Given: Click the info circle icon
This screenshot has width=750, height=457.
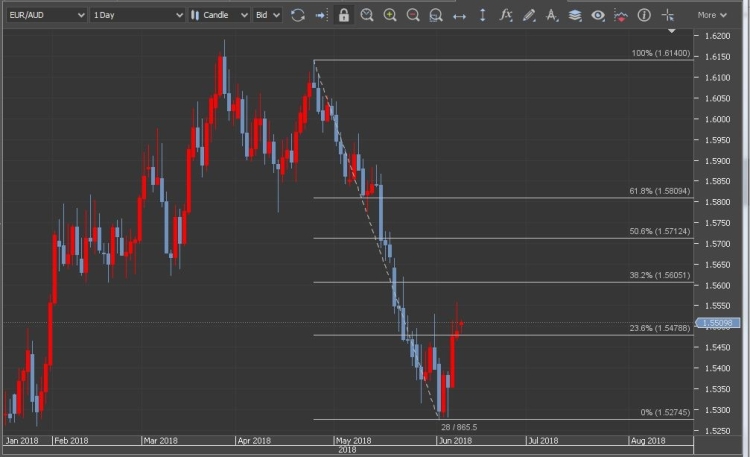Looking at the screenshot, I should tap(644, 15).
